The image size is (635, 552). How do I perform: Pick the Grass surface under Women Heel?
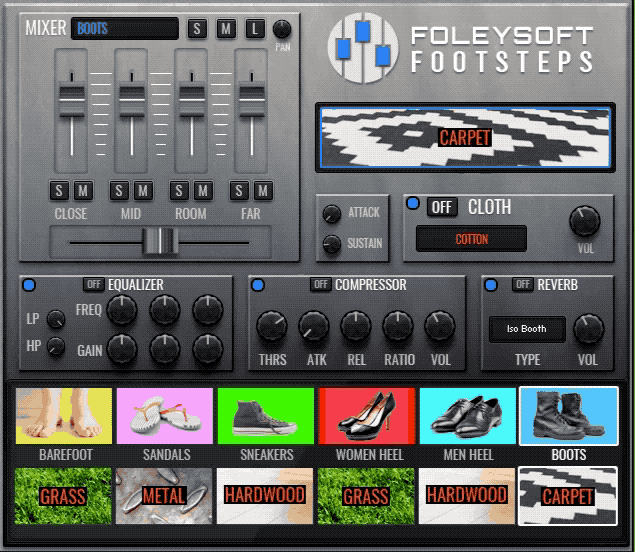(366, 496)
